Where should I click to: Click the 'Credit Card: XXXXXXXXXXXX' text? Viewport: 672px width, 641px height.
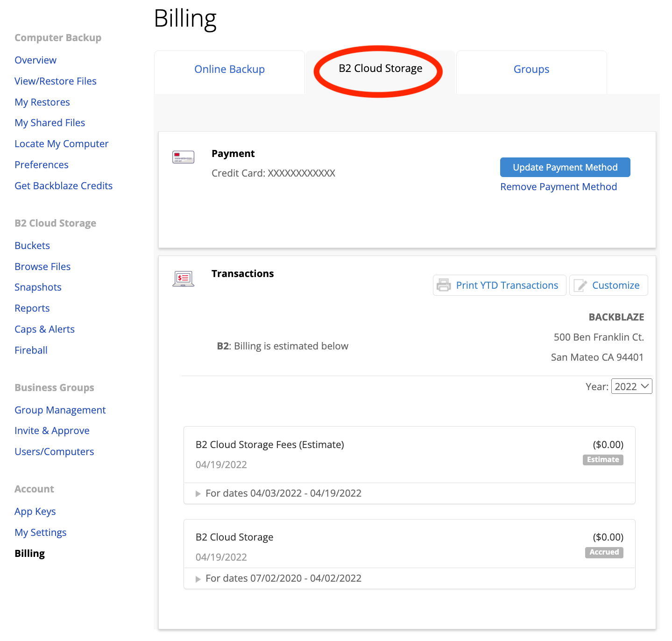tap(273, 173)
